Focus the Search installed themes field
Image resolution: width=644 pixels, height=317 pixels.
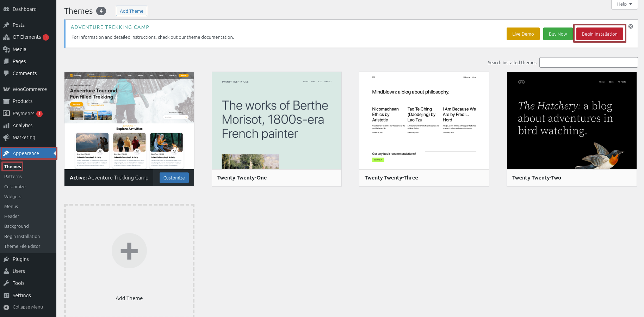[x=588, y=62]
